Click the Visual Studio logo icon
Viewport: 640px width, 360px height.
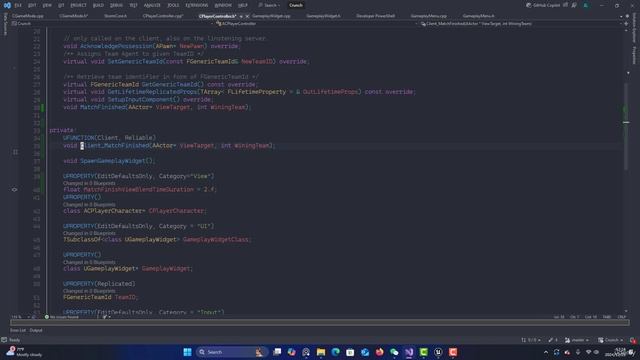tap(7, 5)
